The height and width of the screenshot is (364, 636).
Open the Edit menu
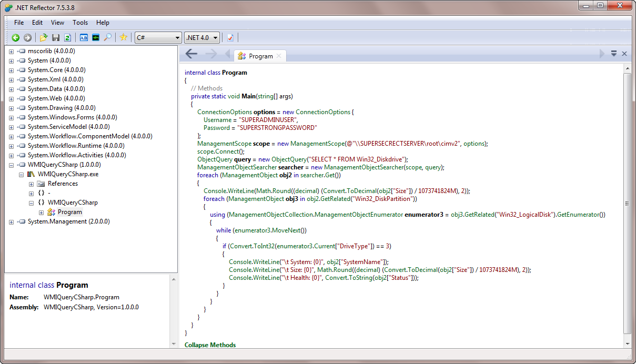click(37, 23)
